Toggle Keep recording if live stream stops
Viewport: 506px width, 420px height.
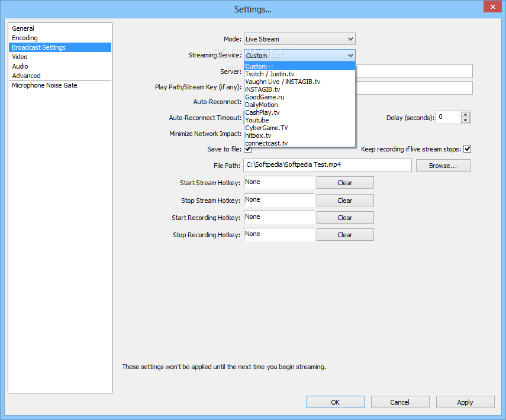[x=467, y=149]
